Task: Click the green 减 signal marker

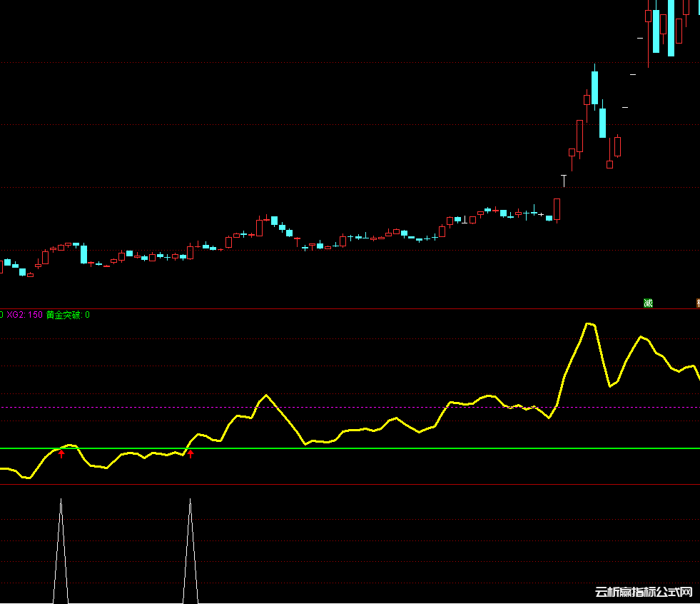Action: click(648, 303)
